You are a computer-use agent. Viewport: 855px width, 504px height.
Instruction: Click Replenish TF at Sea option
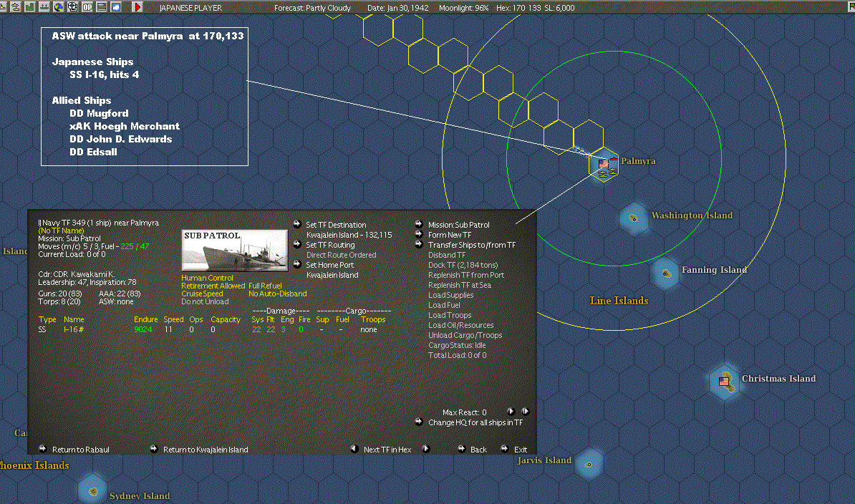coord(460,285)
